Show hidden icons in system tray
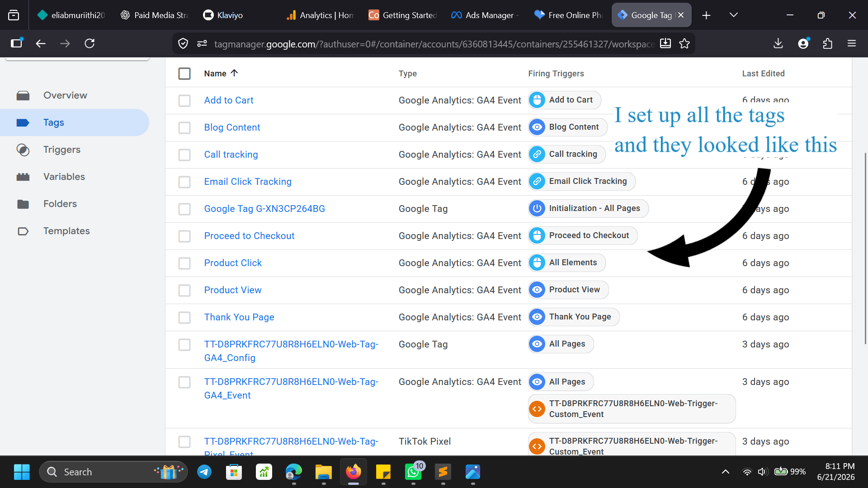868x488 pixels. coord(726,472)
